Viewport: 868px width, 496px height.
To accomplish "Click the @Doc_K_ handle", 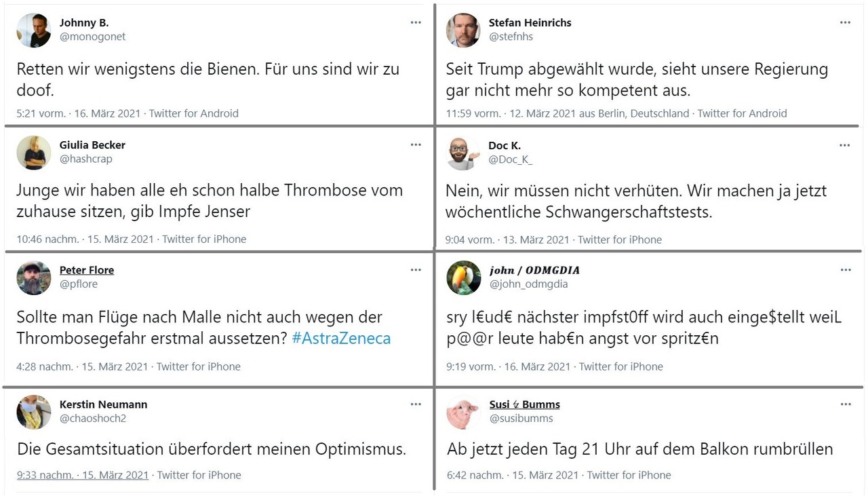I will [511, 159].
